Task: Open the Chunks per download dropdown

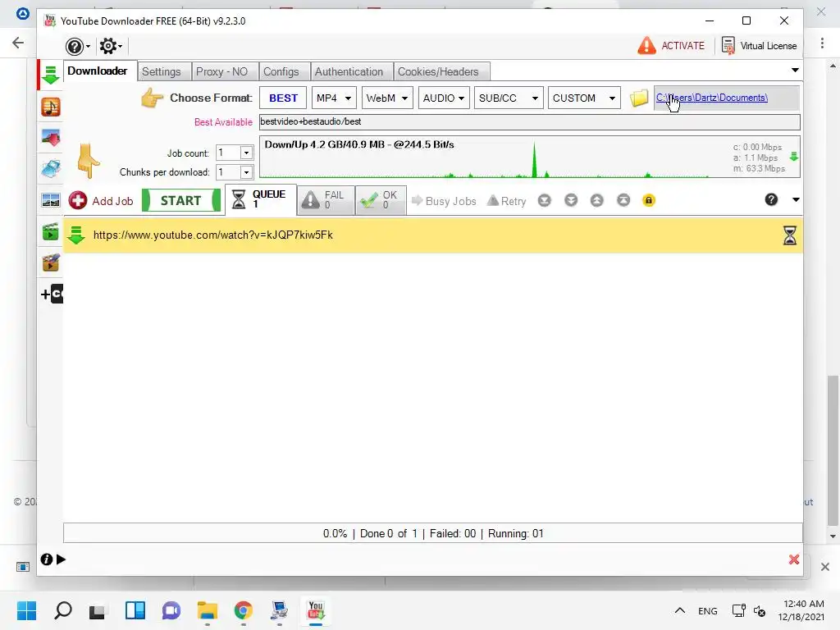Action: pos(246,172)
